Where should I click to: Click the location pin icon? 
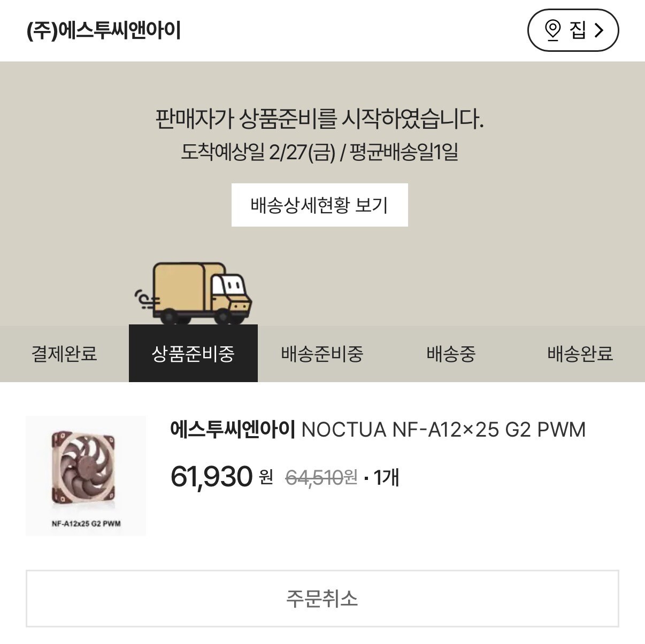552,30
